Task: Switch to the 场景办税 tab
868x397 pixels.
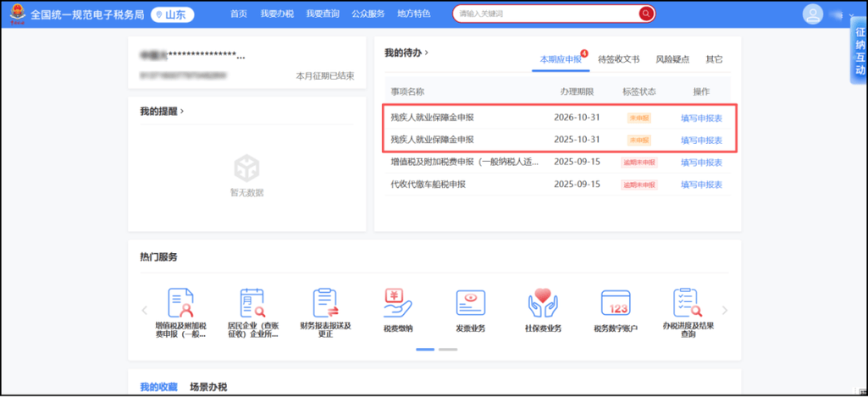Action: pos(208,387)
